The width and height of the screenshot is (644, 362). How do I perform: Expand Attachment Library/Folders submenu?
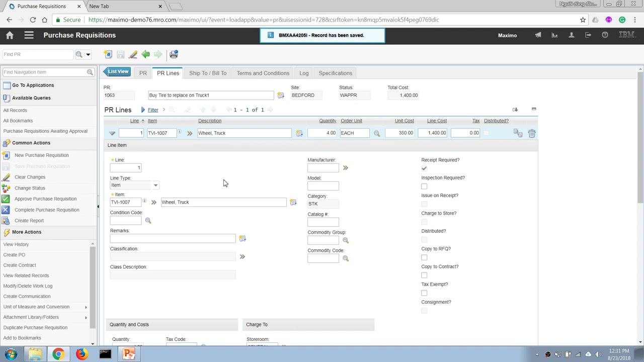(x=86, y=317)
